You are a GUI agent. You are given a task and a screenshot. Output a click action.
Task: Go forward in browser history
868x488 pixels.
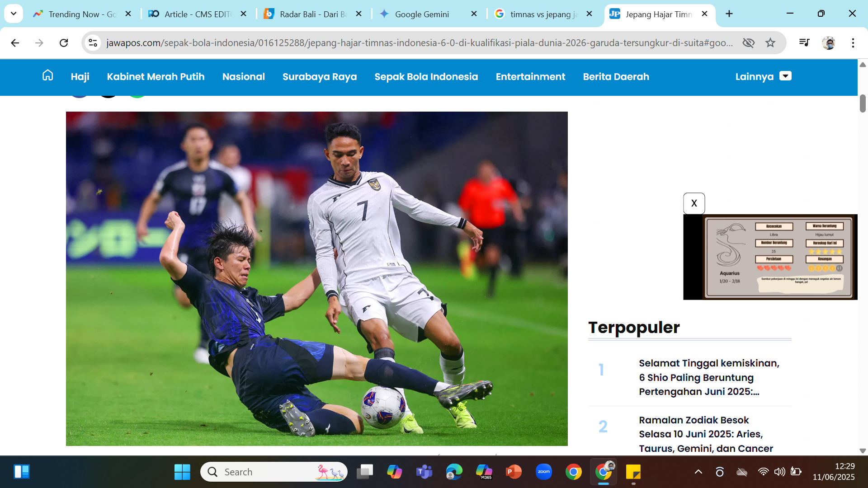pos(39,43)
